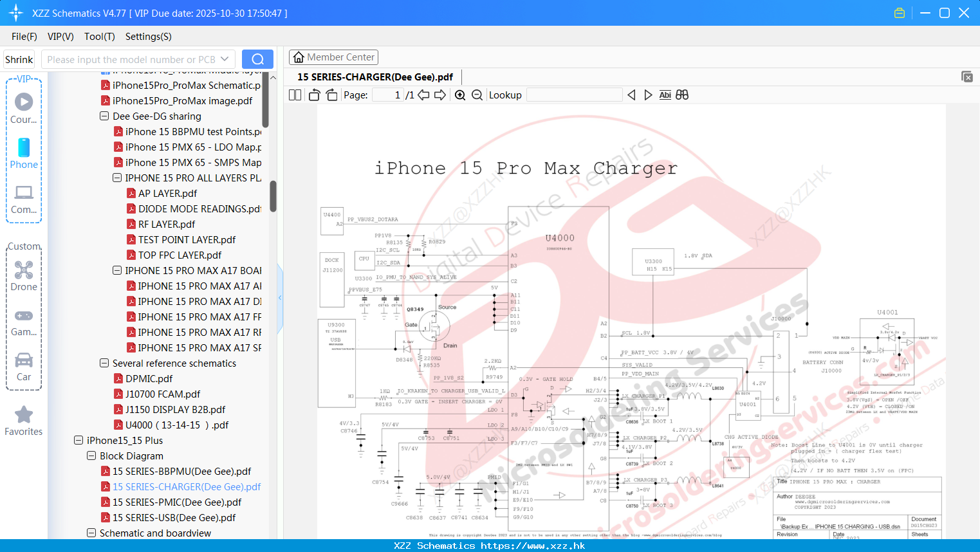The image size is (980, 552).
Task: Open DIODE MODE READINGS.pdf
Action: 194,209
